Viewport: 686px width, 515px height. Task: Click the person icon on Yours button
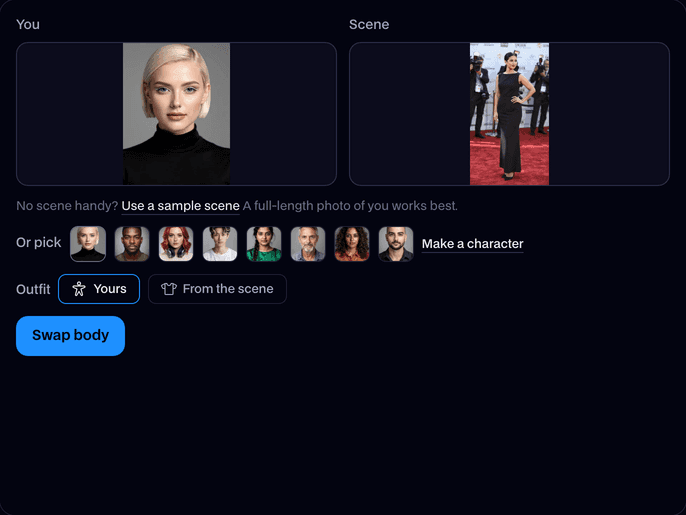79,289
